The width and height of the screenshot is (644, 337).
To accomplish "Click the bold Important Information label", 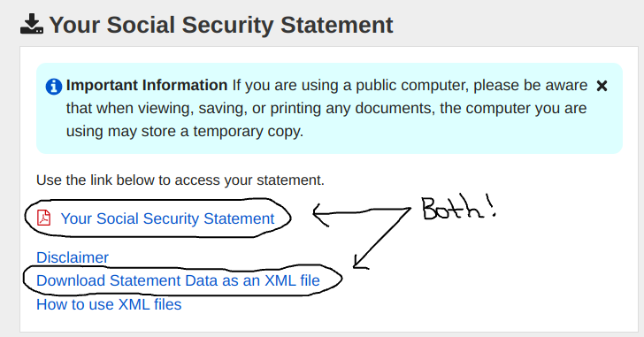I will (147, 85).
